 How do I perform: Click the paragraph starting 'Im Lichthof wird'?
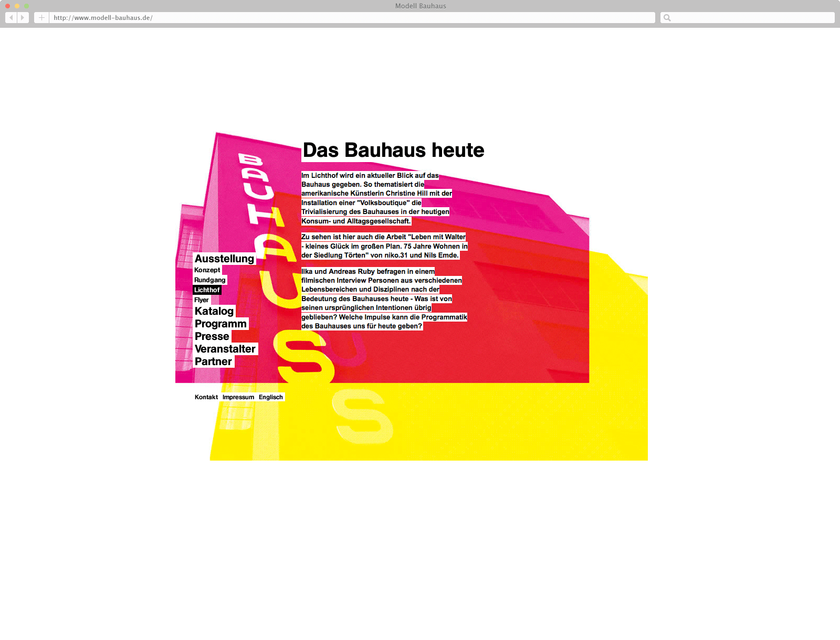tap(376, 198)
